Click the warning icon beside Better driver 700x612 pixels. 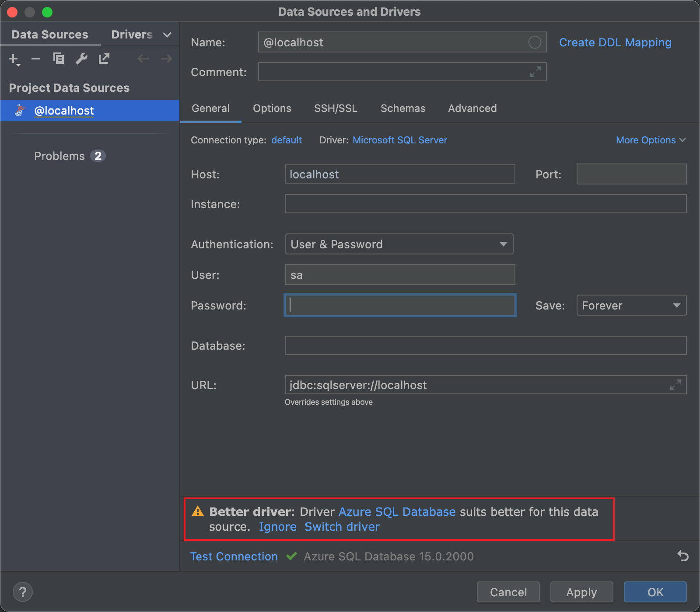coord(198,511)
